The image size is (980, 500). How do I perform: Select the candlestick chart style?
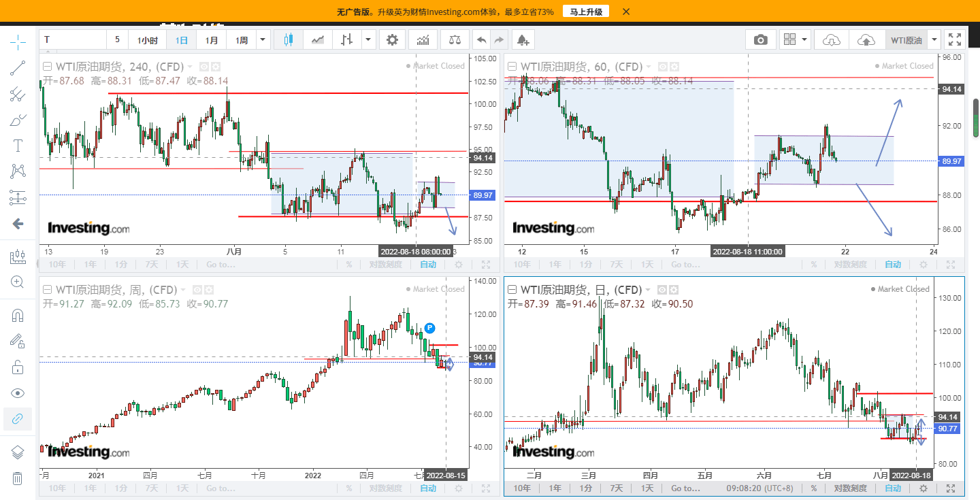[x=288, y=40]
